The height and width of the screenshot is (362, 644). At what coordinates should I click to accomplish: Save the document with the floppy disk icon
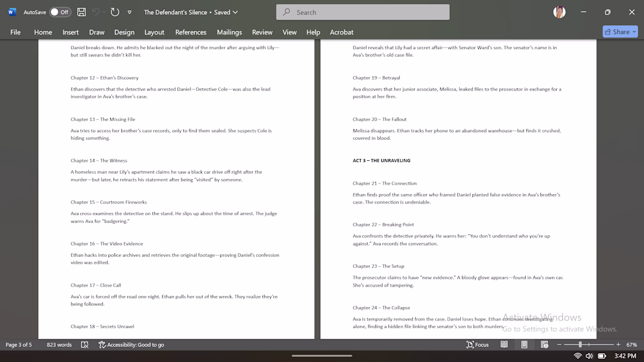81,12
